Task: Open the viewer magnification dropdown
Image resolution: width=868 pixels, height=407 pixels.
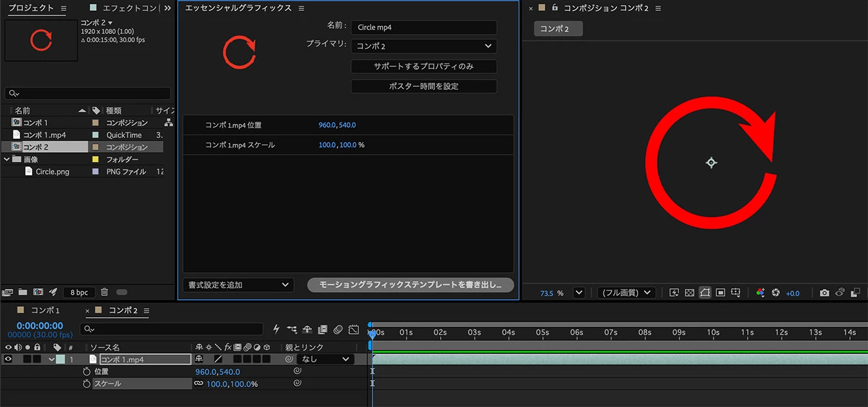Action: (x=578, y=293)
